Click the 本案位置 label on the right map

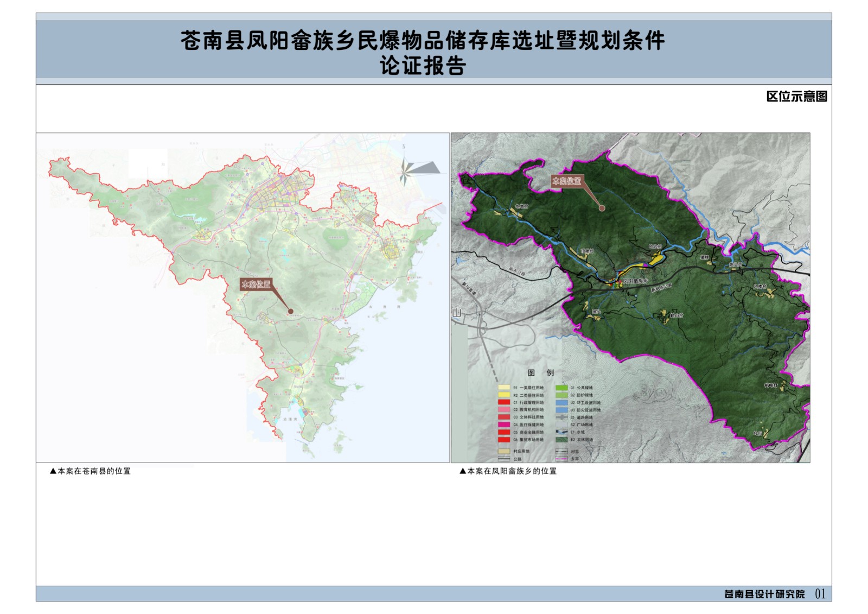coord(566,181)
